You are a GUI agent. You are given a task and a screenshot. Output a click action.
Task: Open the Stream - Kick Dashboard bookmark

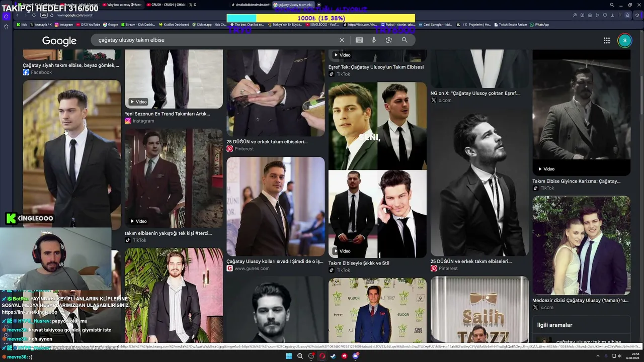click(138, 25)
